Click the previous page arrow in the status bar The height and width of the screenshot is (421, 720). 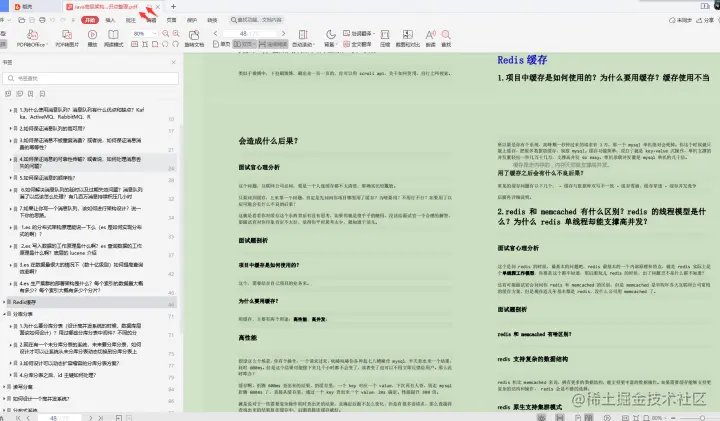pos(28,418)
